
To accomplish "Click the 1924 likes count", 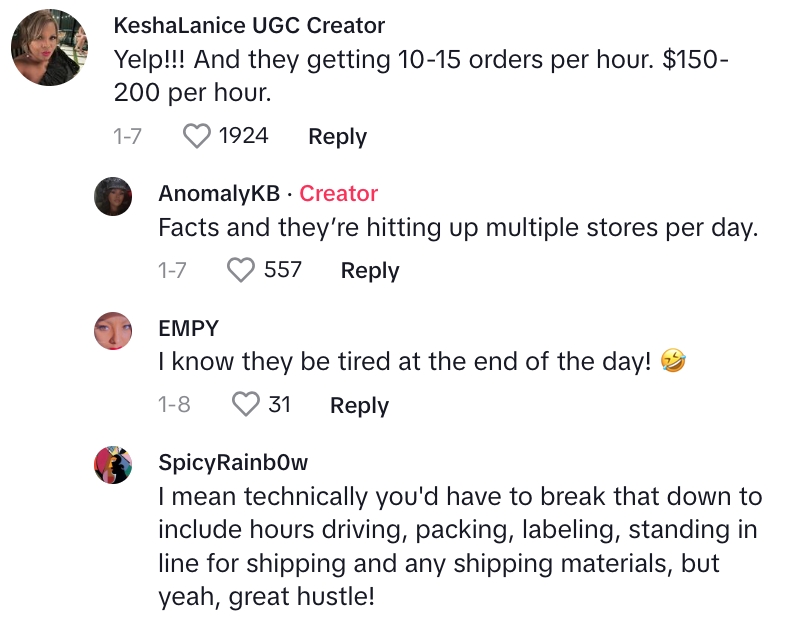I will pos(243,137).
